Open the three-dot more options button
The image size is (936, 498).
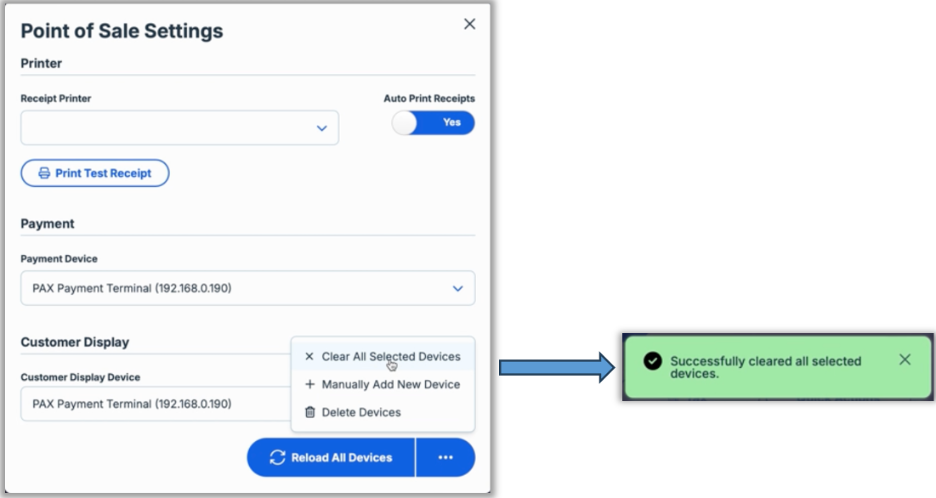coord(445,457)
